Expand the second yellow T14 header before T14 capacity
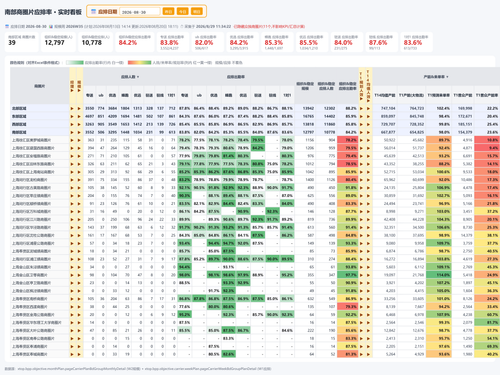The height and width of the screenshot is (375, 500). pos(368,86)
